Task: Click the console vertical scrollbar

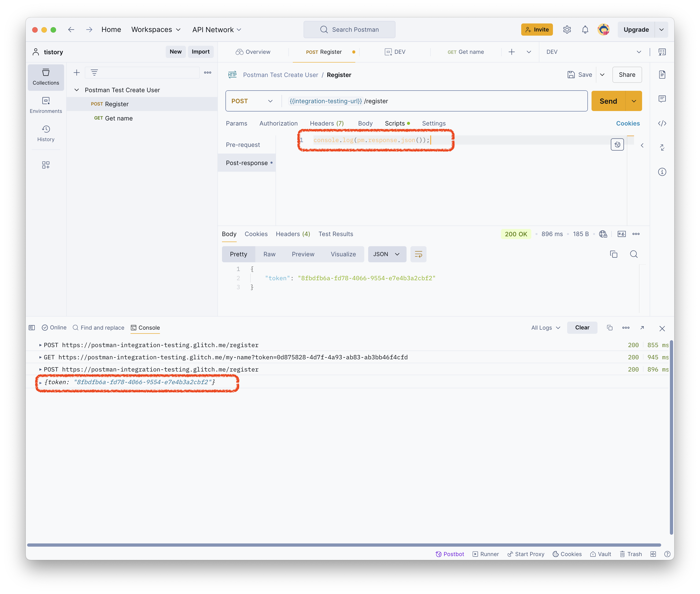Action: [671, 438]
